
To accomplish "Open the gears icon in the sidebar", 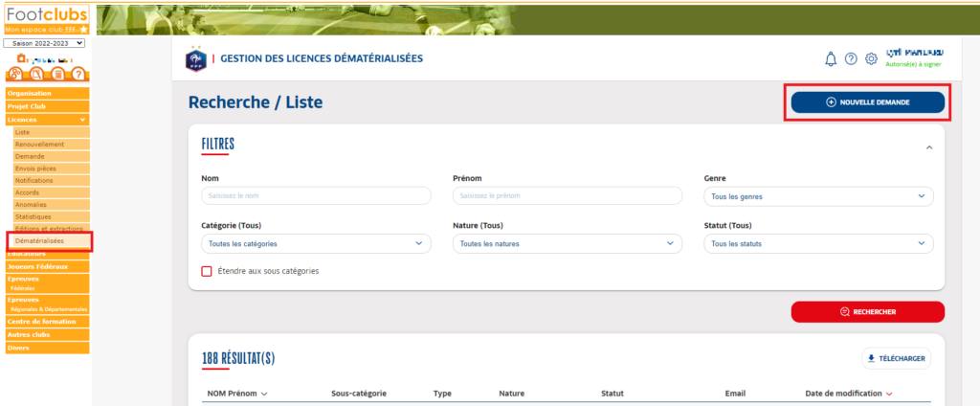I will [x=16, y=75].
